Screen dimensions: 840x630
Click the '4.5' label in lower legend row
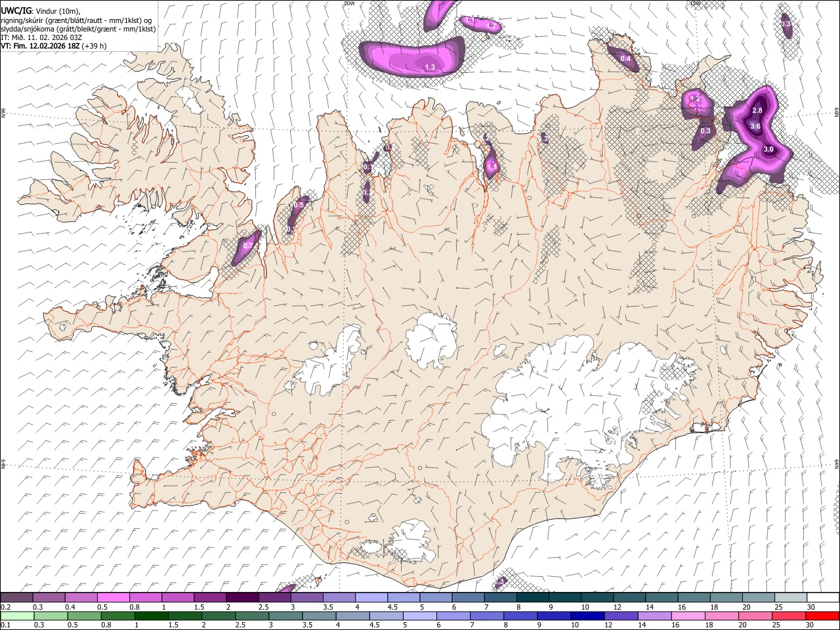pos(374,625)
